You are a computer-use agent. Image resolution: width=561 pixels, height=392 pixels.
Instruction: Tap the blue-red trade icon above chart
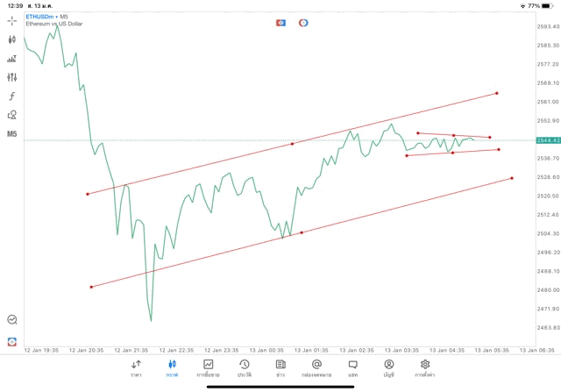coord(280,22)
